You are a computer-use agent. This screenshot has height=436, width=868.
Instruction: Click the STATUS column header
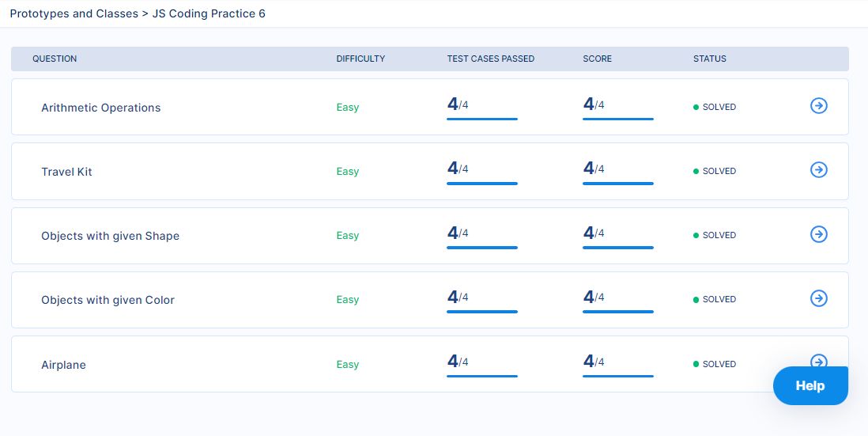[x=710, y=59]
